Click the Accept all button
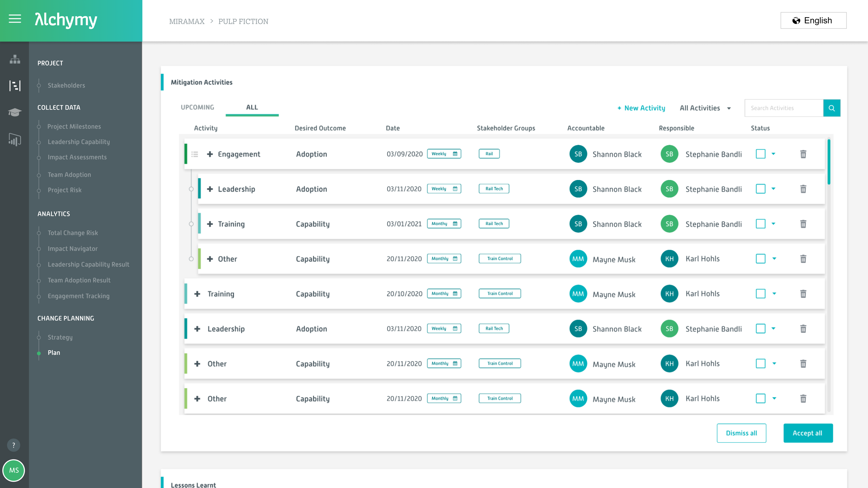The height and width of the screenshot is (488, 868). coord(808,433)
